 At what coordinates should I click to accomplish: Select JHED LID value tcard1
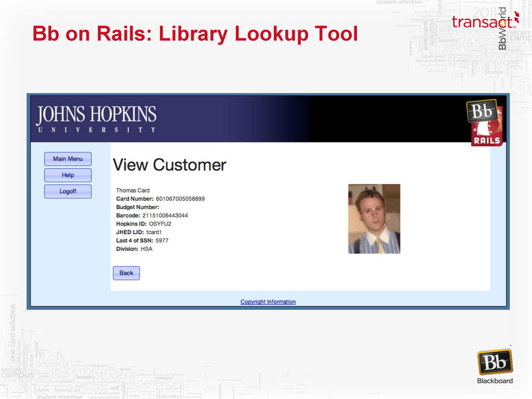point(154,232)
